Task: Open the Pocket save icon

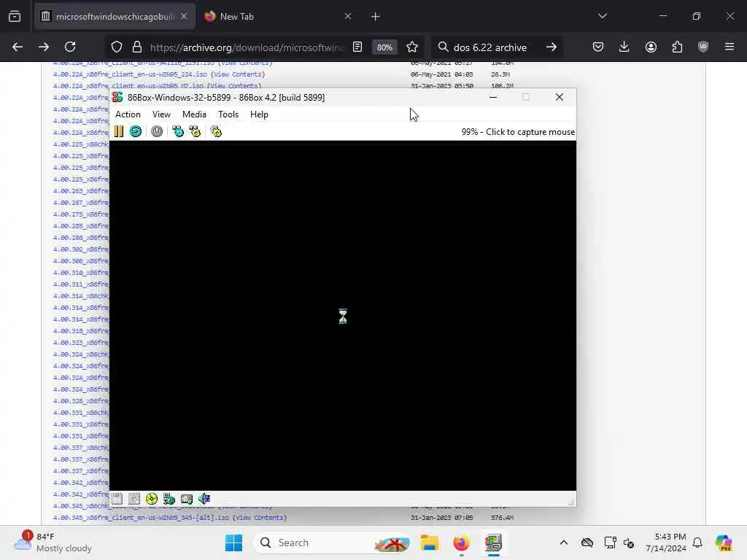Action: pyautogui.click(x=598, y=47)
